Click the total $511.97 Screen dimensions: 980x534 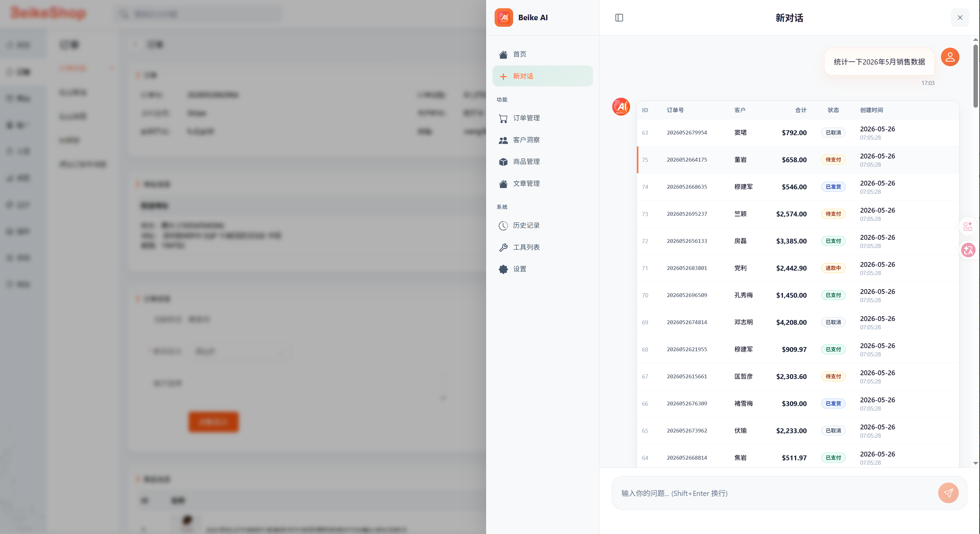point(794,458)
